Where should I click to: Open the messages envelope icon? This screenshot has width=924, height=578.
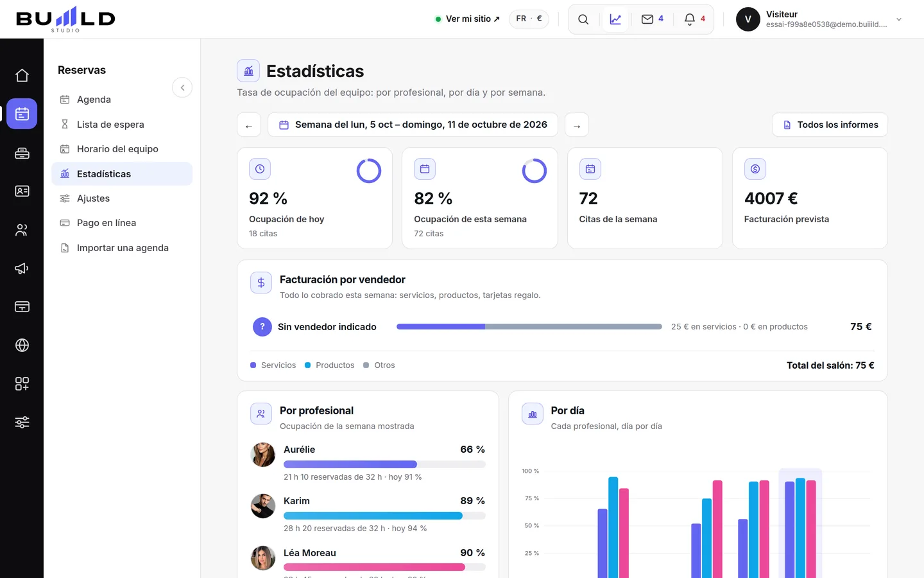(653, 19)
